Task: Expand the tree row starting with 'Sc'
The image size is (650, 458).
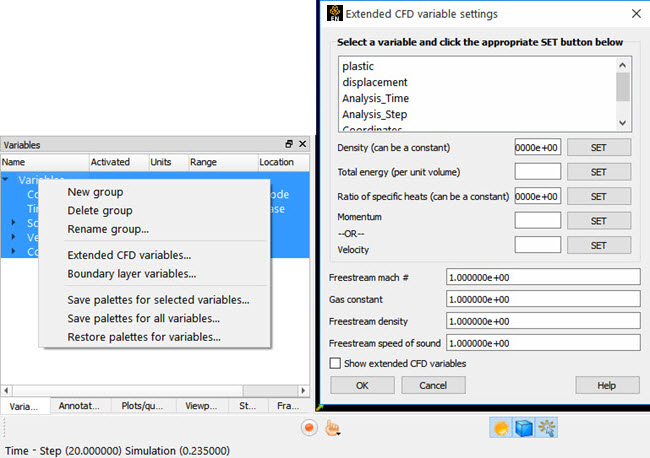Action: (14, 223)
